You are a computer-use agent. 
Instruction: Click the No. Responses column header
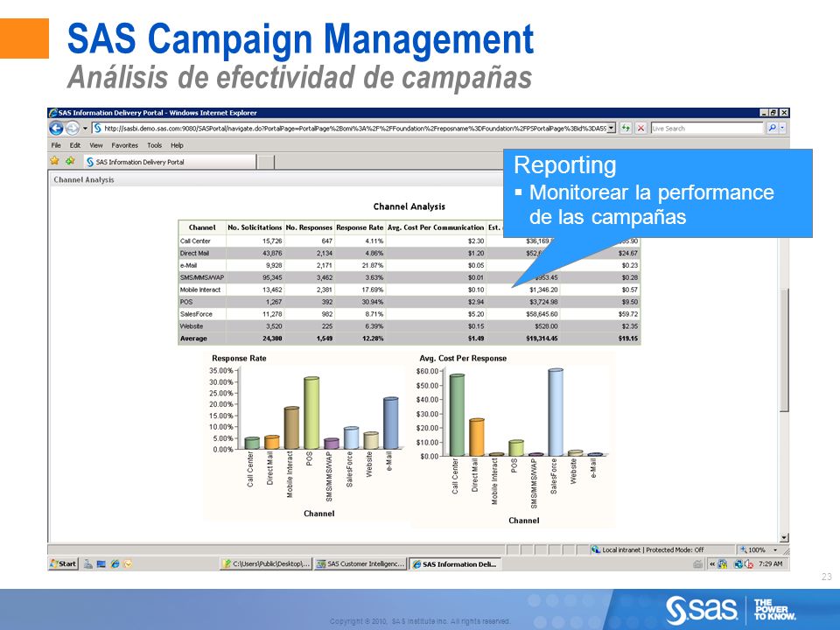pos(309,227)
